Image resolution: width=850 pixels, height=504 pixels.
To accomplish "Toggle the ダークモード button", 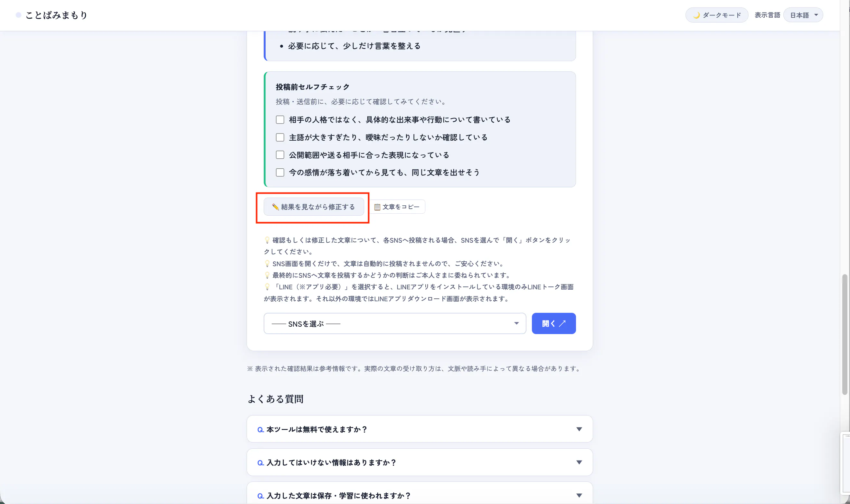I will tap(716, 15).
